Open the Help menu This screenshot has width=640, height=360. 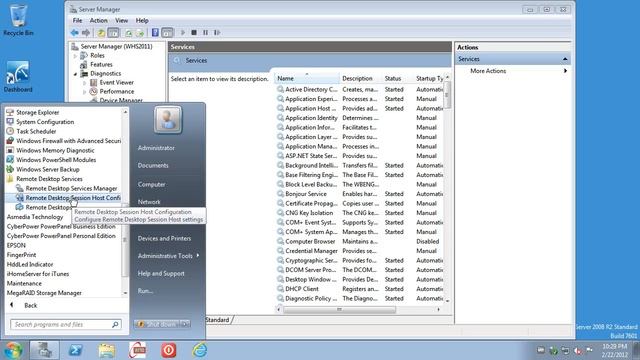[x=142, y=20]
